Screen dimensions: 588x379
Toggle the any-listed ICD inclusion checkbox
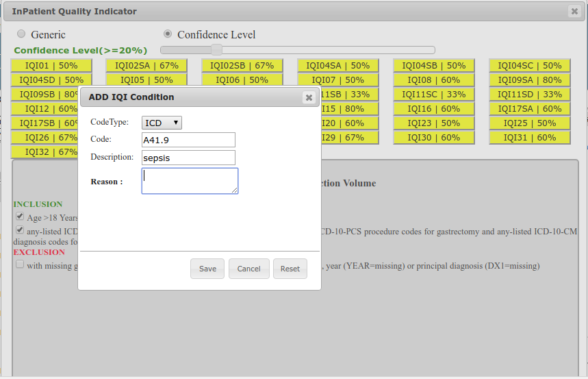coord(20,231)
